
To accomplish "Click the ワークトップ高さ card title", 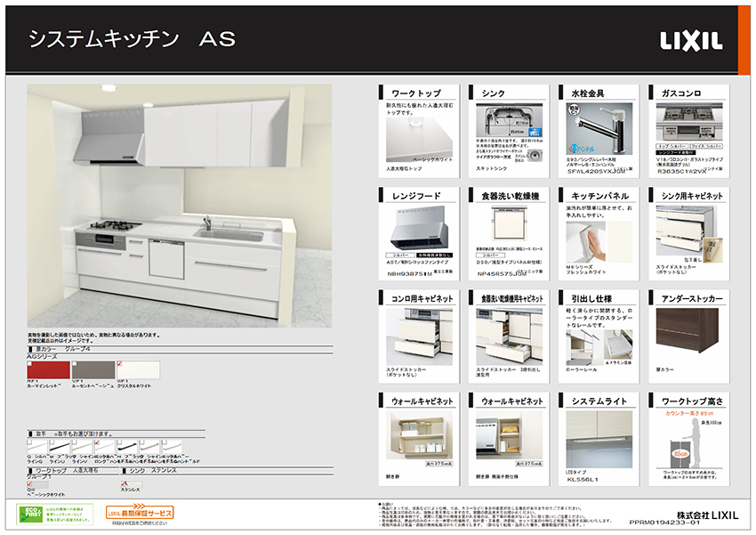I will 692,401.
